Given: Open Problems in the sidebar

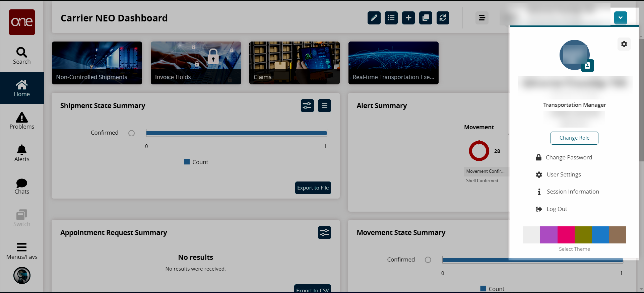Looking at the screenshot, I should tap(22, 121).
